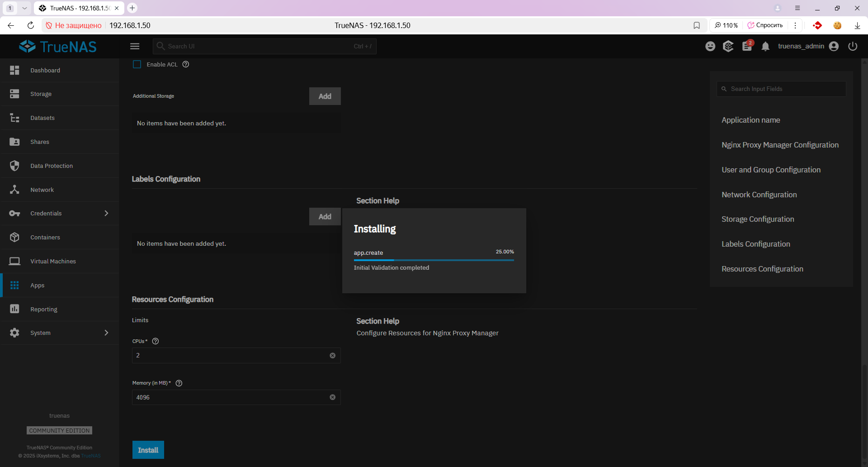
Task: Show help for CPUs field
Action: (156, 341)
